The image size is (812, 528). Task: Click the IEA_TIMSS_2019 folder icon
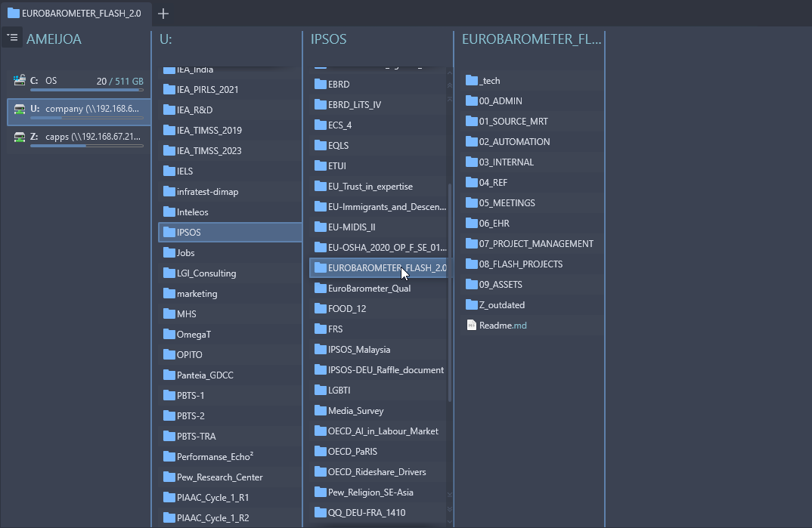point(169,130)
